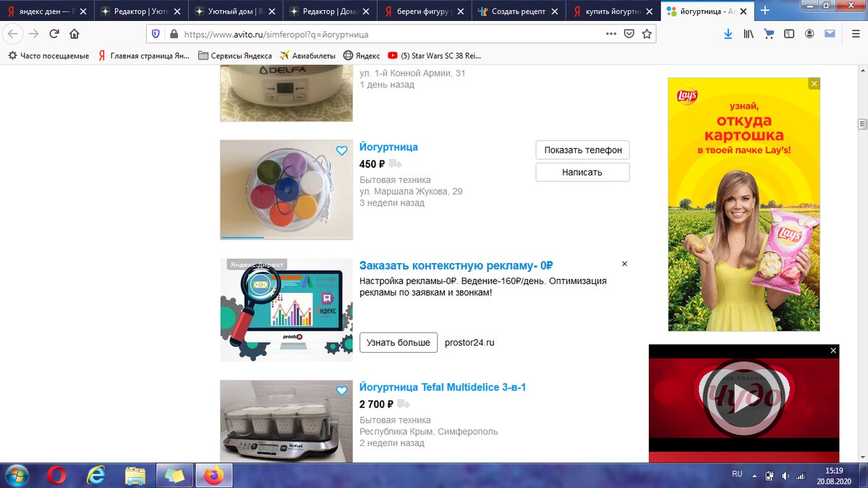Open the Star Wars YouTube bookmark
Image resolution: width=868 pixels, height=488 pixels.
[x=434, y=56]
